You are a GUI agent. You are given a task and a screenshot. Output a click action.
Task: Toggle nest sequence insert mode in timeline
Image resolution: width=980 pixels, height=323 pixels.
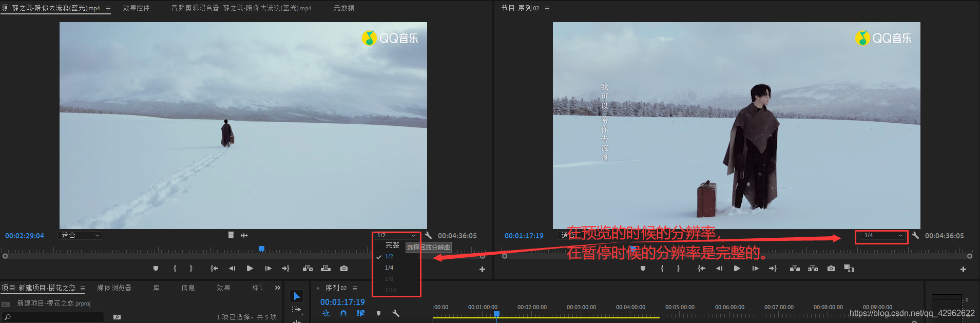coord(326,313)
